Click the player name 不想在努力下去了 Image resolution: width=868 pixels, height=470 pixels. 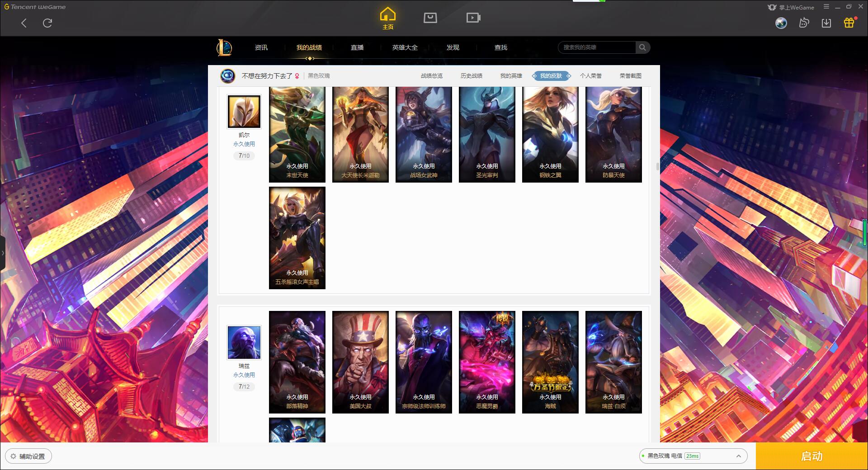coord(267,76)
